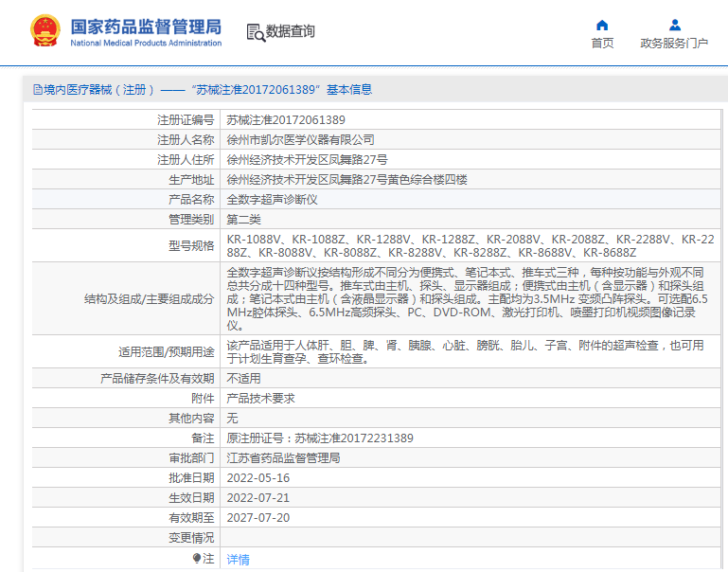This screenshot has width=728, height=572.
Task: Open 政务服务门户 portal link
Action: point(674,44)
